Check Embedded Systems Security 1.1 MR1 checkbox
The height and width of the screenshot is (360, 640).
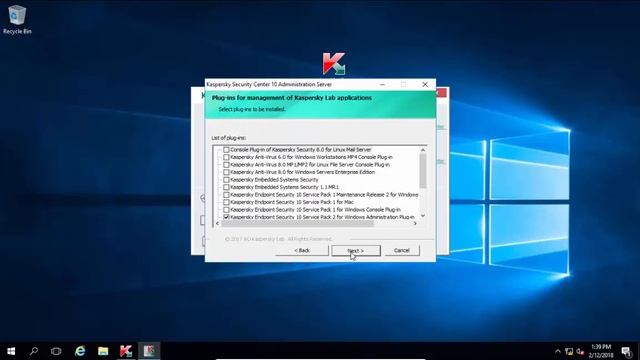click(226, 187)
